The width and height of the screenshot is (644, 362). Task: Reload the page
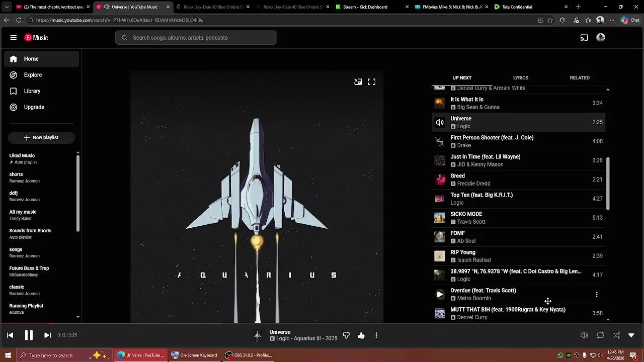(19, 20)
